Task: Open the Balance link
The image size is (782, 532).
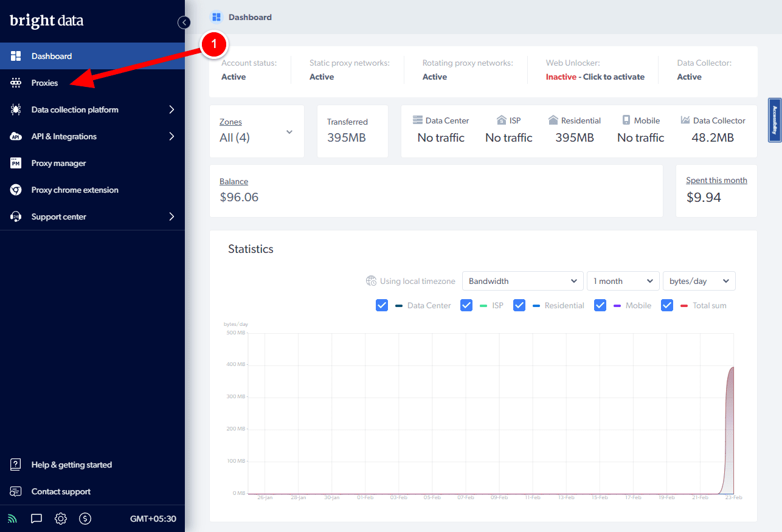Action: coord(234,181)
